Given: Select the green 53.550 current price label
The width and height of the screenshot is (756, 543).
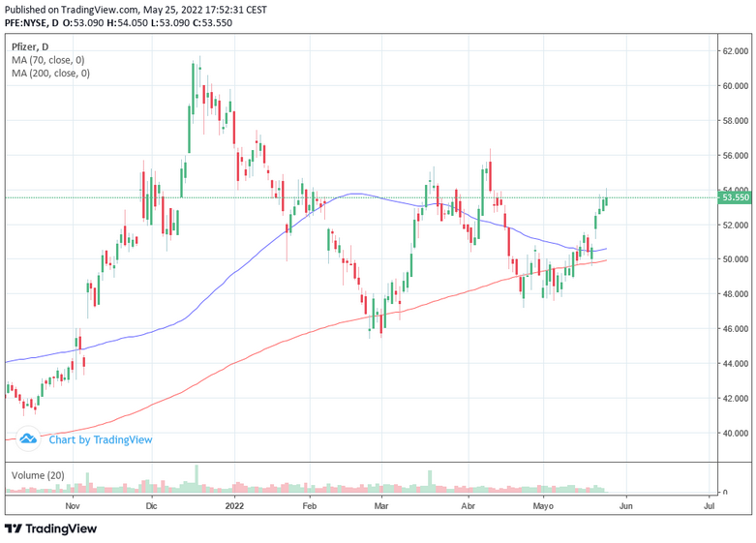Looking at the screenshot, I should pyautogui.click(x=735, y=197).
